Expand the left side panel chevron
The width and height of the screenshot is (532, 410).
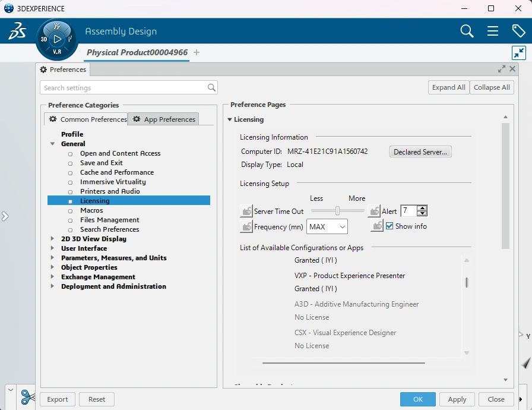point(5,216)
